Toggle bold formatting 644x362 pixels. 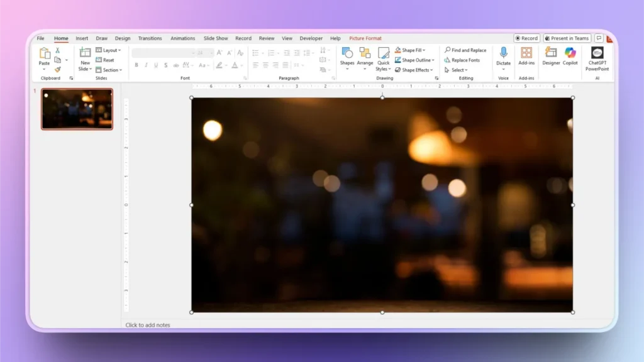(x=136, y=65)
